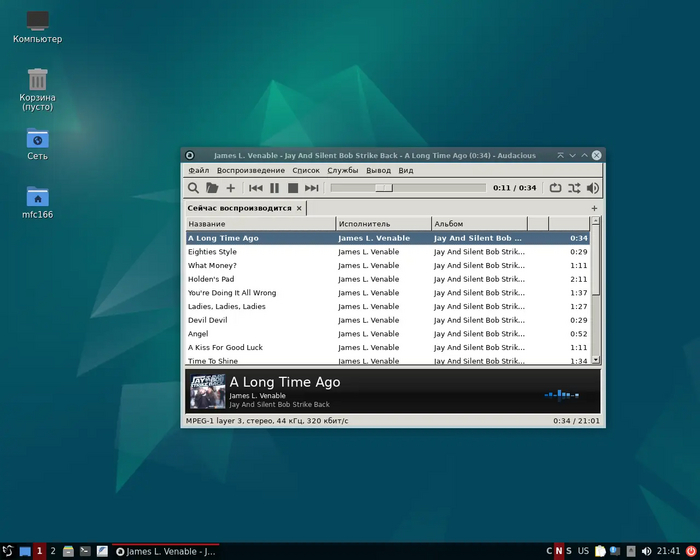Open the Воспроизведение menu

(x=250, y=170)
